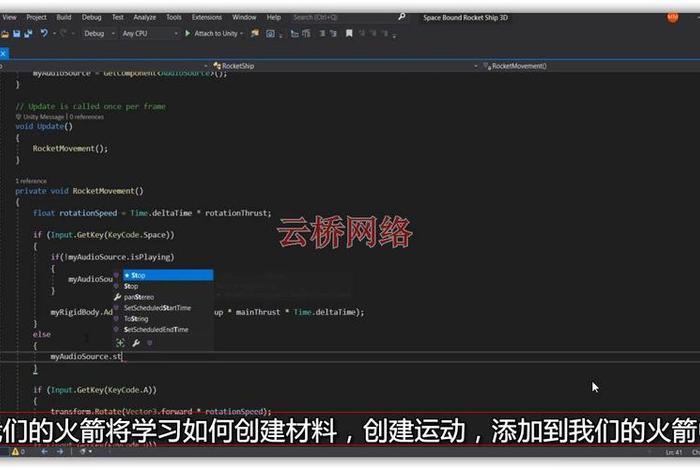Open the Build menu
The image size is (700, 470).
(64, 17)
